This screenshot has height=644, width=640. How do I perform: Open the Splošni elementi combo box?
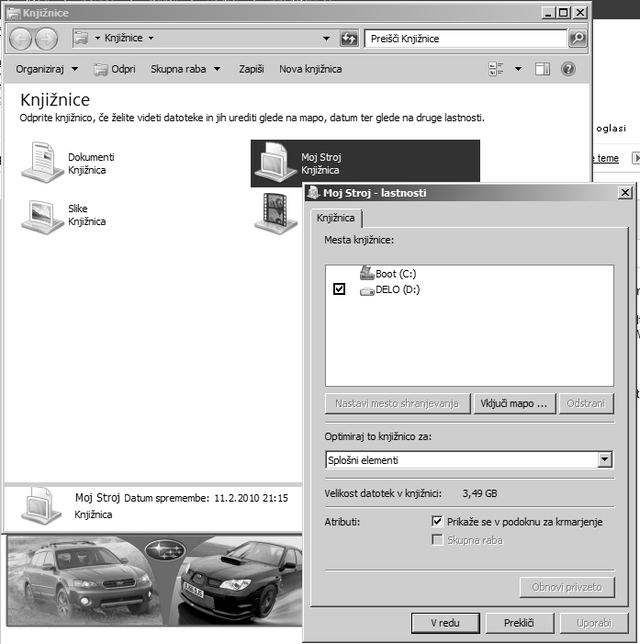[x=469, y=460]
